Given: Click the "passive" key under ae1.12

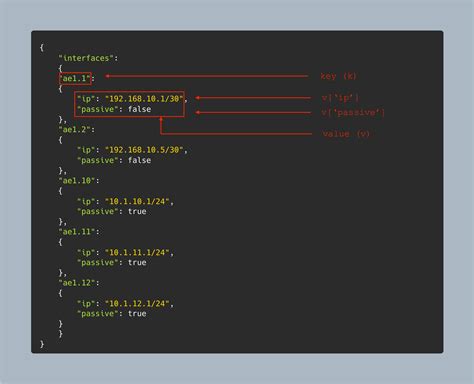Looking at the screenshot, I should coord(98,313).
